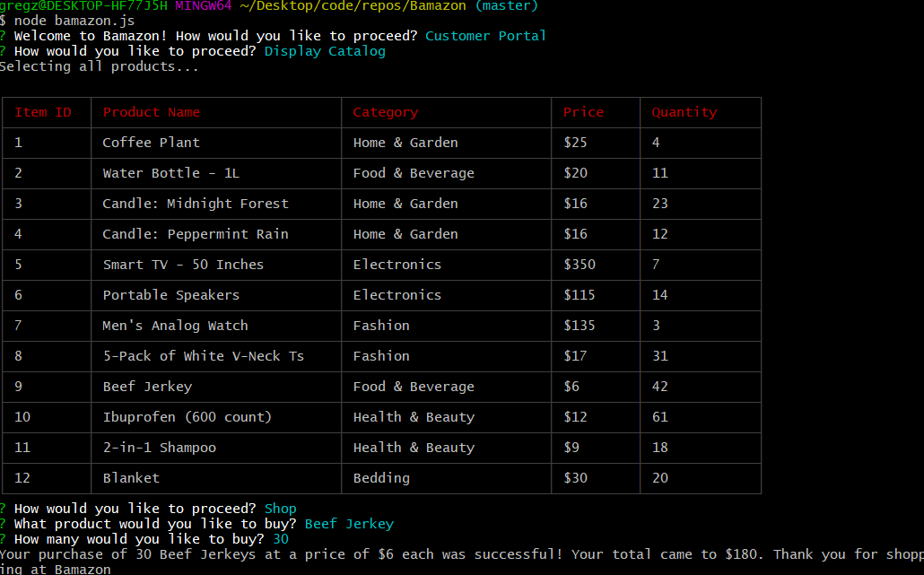Click the "Selecting all products..." output line

99,66
